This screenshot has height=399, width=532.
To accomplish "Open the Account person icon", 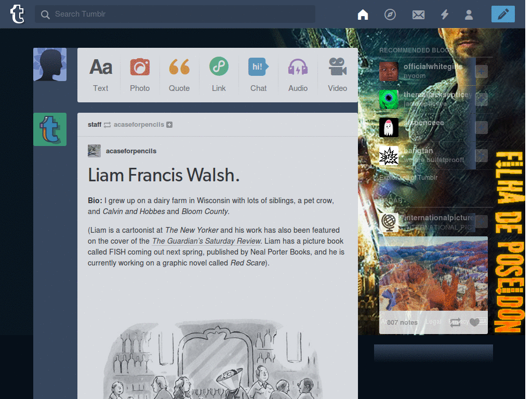I will (469, 15).
